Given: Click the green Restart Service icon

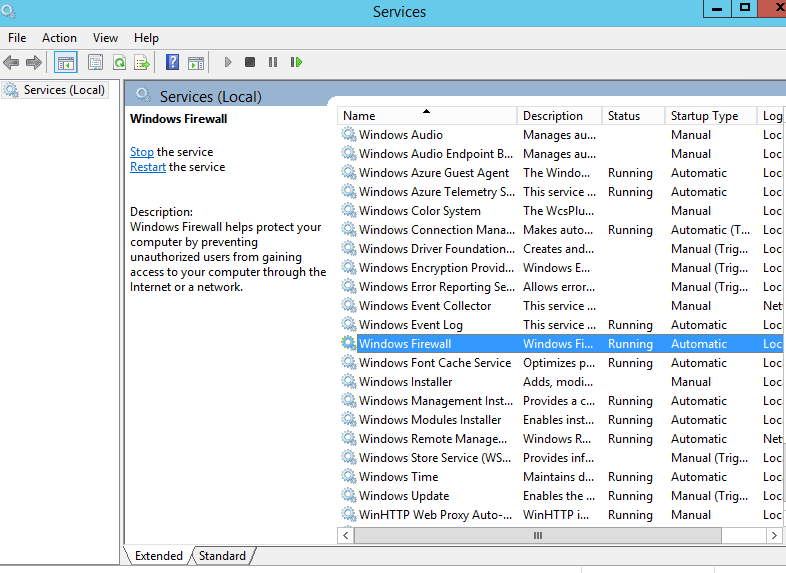Looking at the screenshot, I should pos(296,62).
